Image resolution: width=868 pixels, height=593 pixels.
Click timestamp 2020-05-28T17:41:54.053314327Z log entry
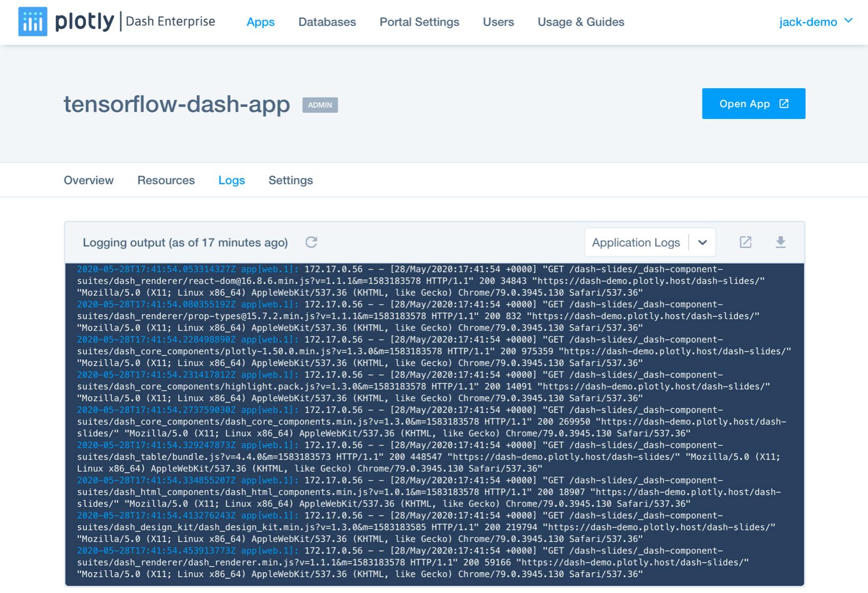(157, 269)
